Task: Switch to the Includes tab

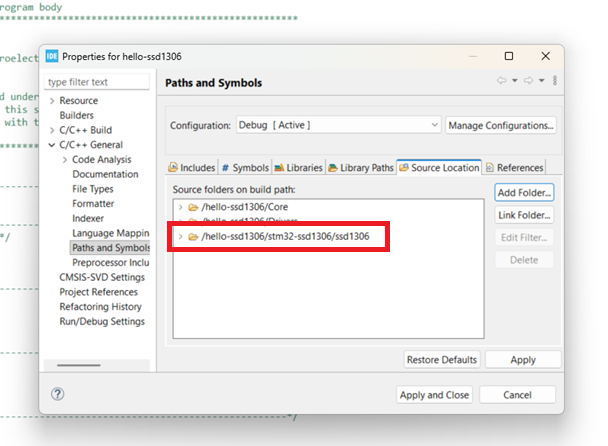Action: [191, 168]
